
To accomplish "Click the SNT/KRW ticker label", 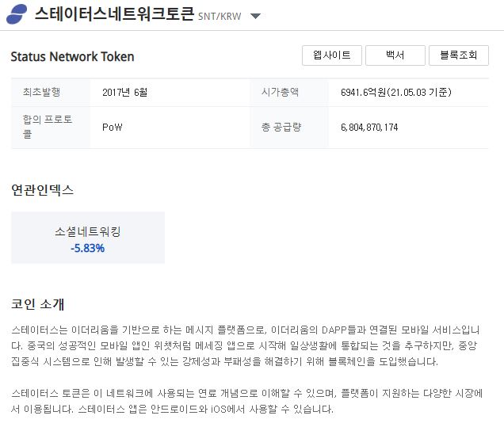I will 220,17.
